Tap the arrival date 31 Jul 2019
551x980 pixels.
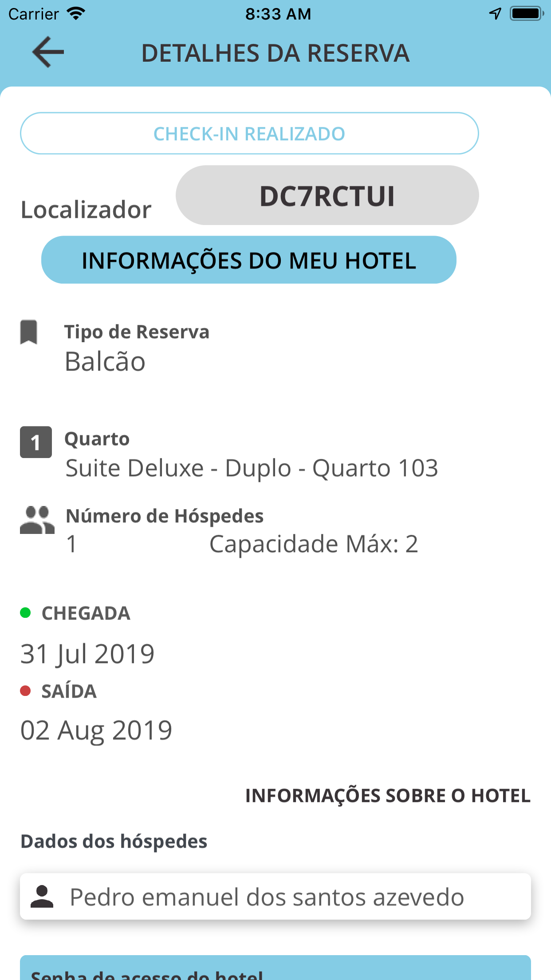[x=87, y=654]
